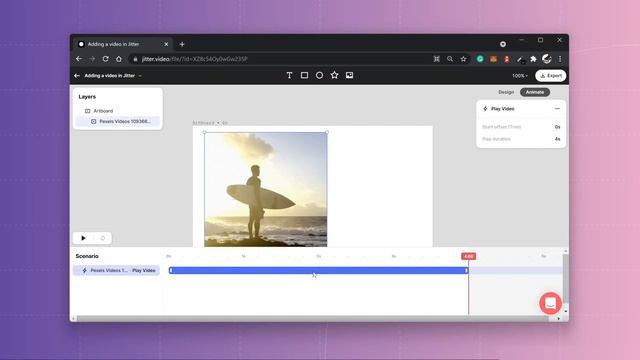This screenshot has width=640, height=360.
Task: Click the red 4.00 playhead marker
Action: (x=469, y=256)
